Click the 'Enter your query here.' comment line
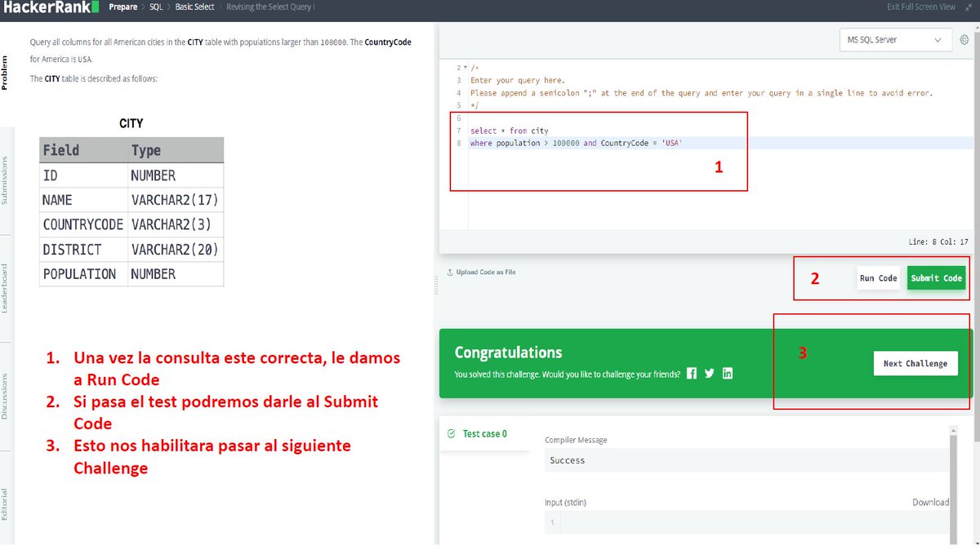Viewport: 980px width, 550px height. tap(516, 81)
